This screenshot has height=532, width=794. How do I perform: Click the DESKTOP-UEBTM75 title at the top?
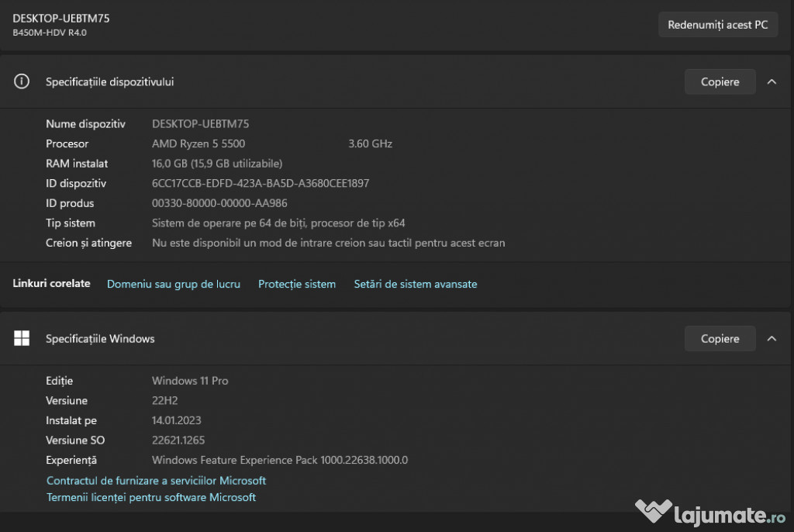(60, 19)
